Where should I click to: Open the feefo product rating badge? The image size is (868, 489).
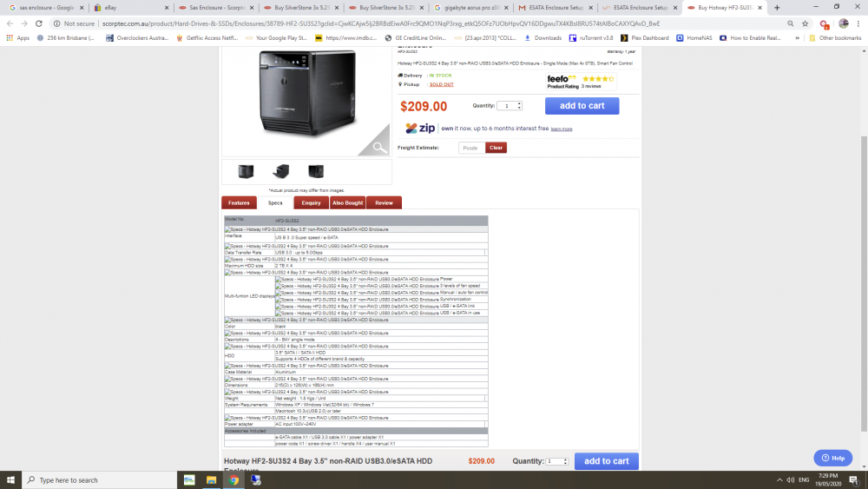(581, 82)
